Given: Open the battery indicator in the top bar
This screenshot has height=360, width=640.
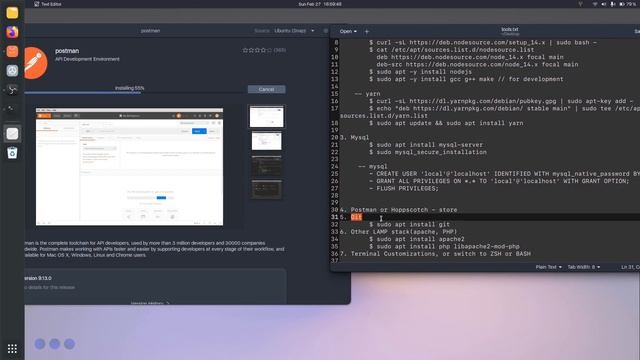Looking at the screenshot, I should [628, 4].
